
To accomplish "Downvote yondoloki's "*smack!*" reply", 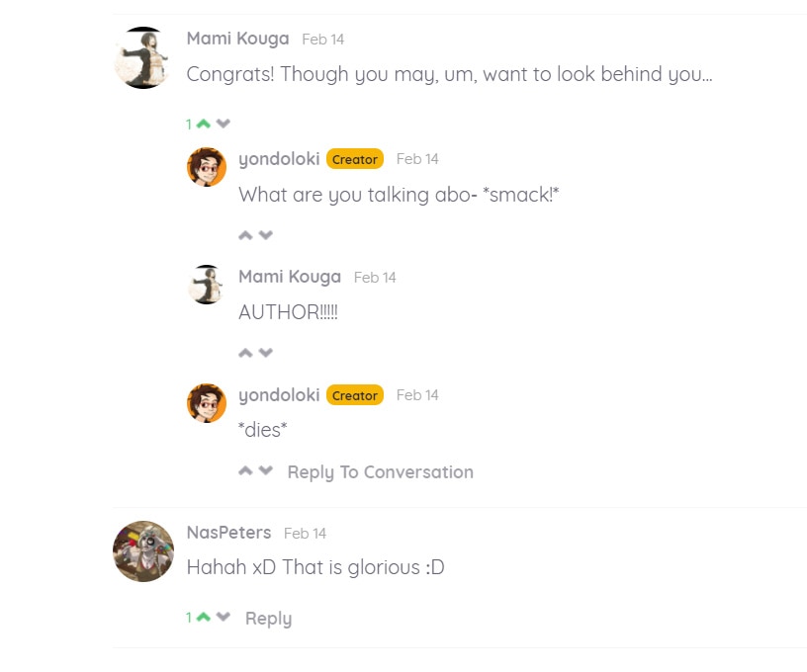I will (266, 235).
